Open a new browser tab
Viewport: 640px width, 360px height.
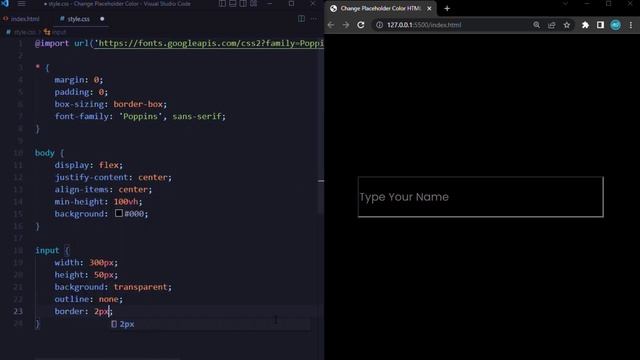point(447,8)
